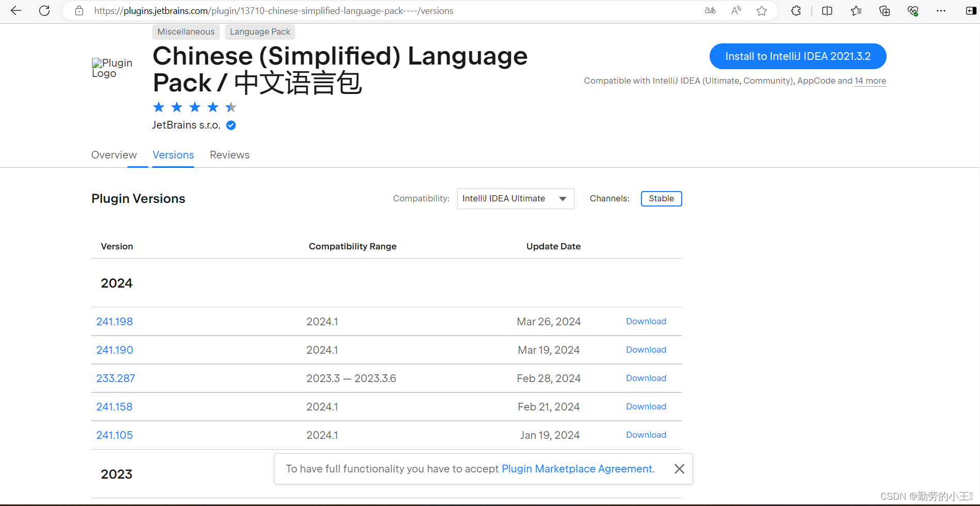This screenshot has height=506, width=980.
Task: Toggle the Stable channel filter
Action: (x=661, y=199)
